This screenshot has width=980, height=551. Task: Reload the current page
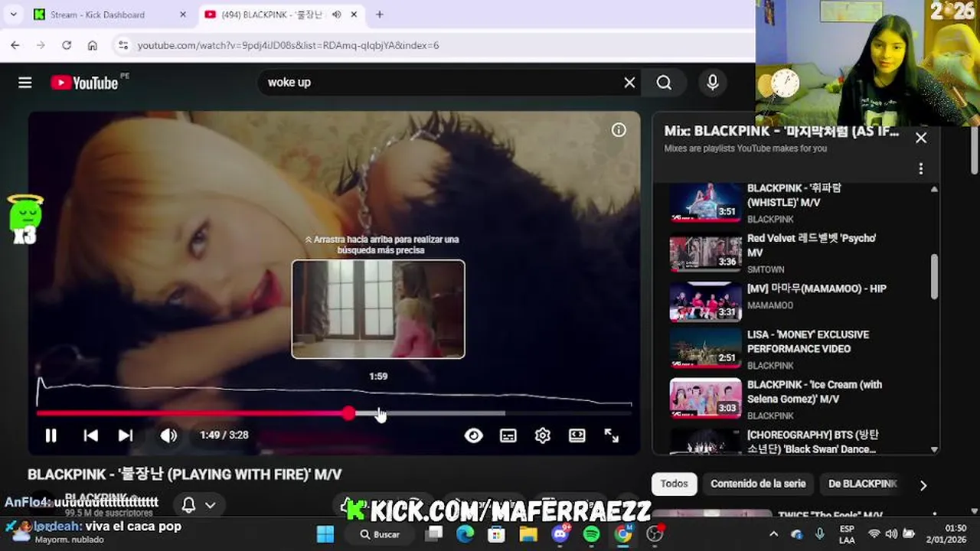(x=67, y=45)
